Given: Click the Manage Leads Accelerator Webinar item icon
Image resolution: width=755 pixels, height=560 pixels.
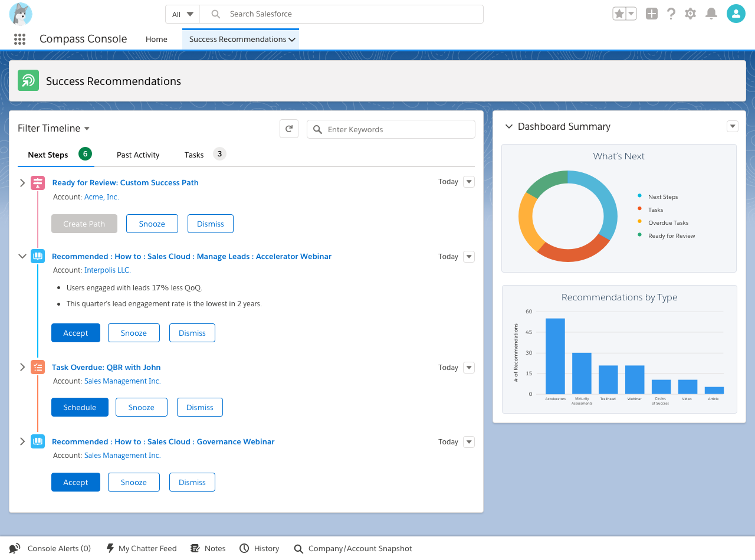Looking at the screenshot, I should [x=38, y=256].
